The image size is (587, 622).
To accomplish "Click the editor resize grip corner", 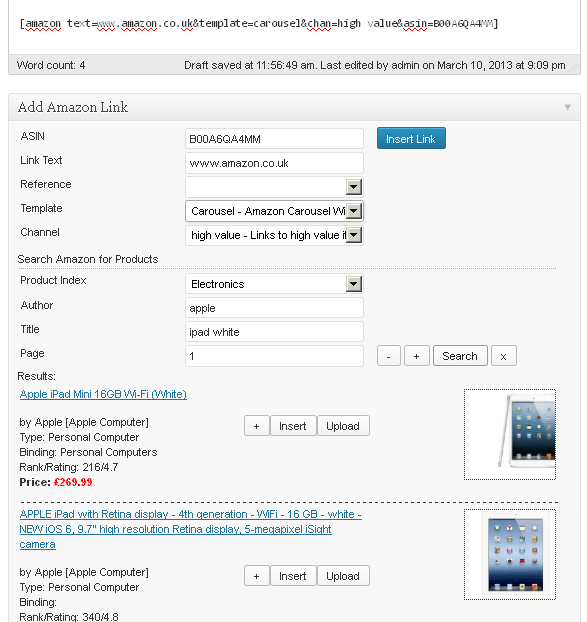I will point(574,69).
